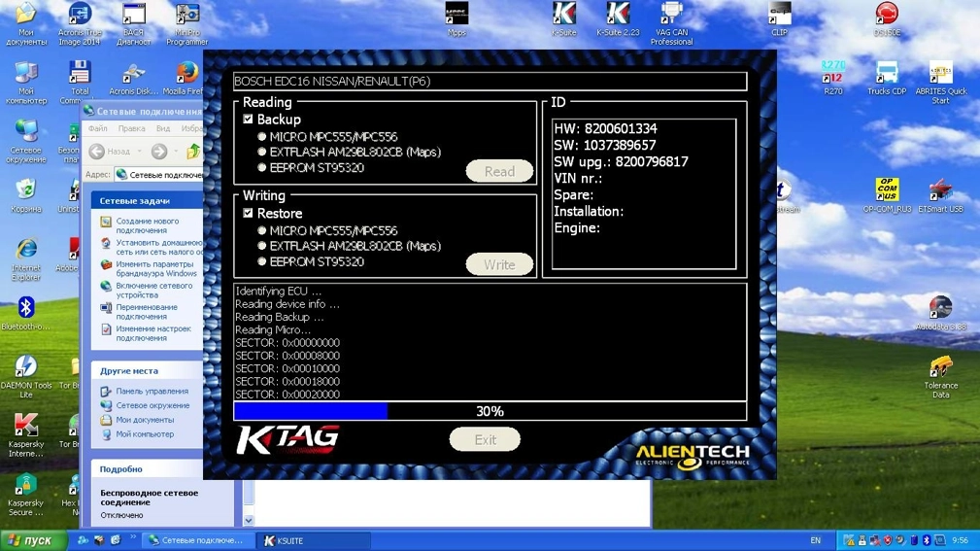Open Мой компьютер desktop icon

click(25, 83)
